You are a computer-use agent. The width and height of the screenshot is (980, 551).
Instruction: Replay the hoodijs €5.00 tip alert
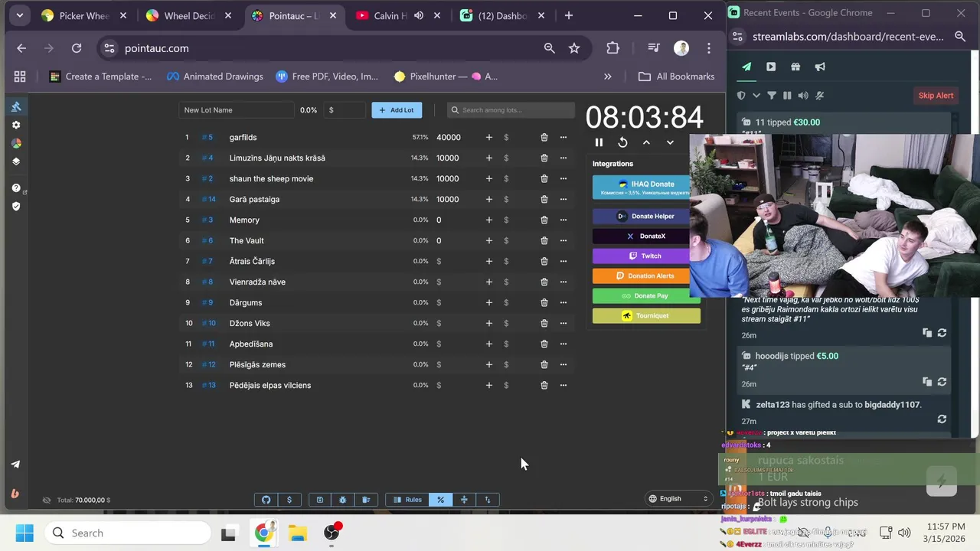tap(942, 382)
